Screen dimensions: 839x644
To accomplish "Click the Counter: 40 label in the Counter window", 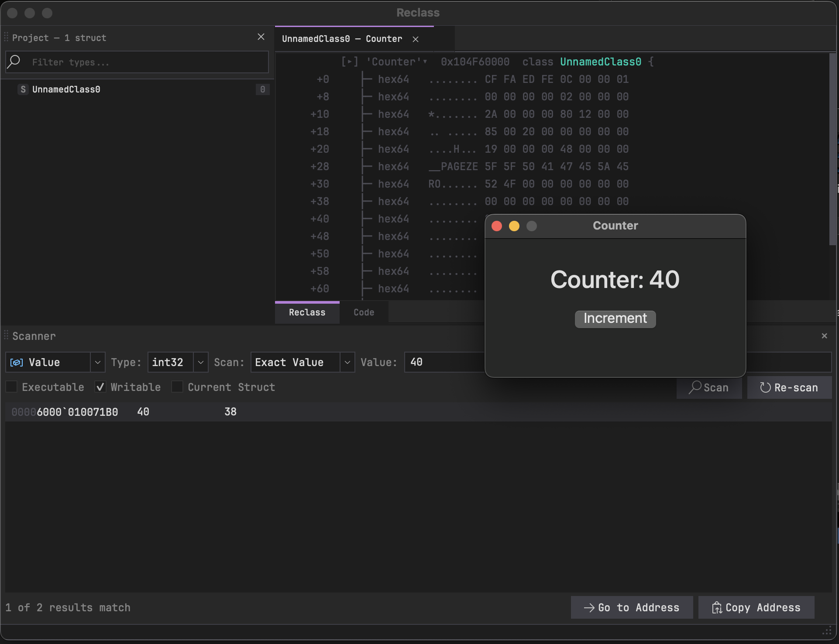I will coord(615,279).
